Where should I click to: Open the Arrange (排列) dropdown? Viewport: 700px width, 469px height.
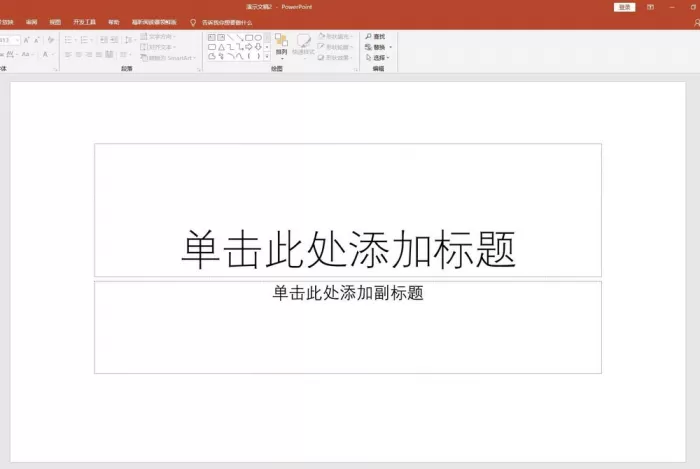[281, 46]
